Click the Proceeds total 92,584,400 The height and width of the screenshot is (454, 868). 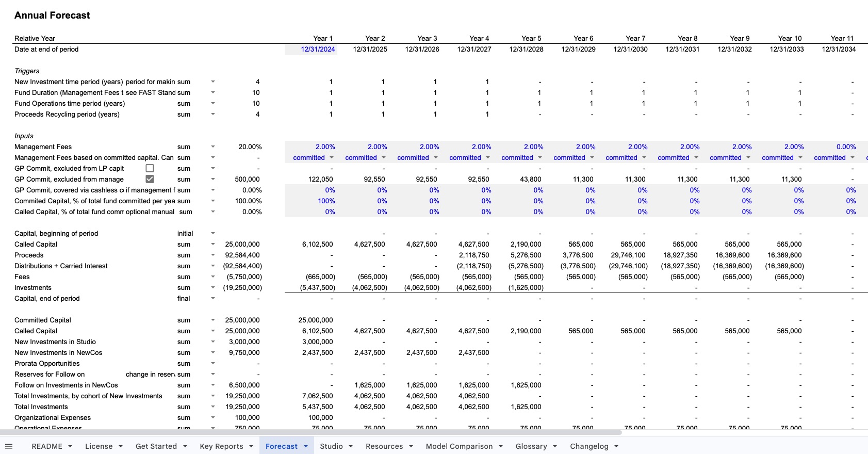coord(242,255)
